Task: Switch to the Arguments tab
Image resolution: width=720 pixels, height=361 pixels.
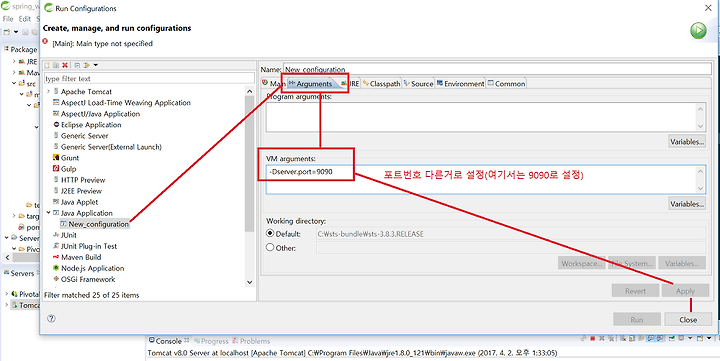Action: (x=310, y=84)
